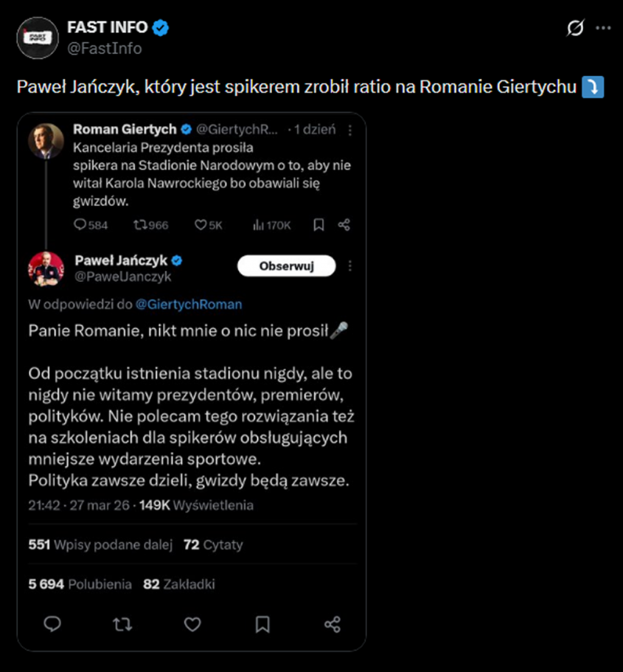
Task: Like Giertych's tweet with 5K likes
Action: click(x=201, y=225)
